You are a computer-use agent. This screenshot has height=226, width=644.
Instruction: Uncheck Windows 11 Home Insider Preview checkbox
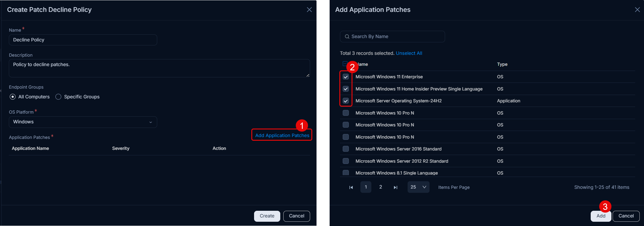pyautogui.click(x=346, y=89)
